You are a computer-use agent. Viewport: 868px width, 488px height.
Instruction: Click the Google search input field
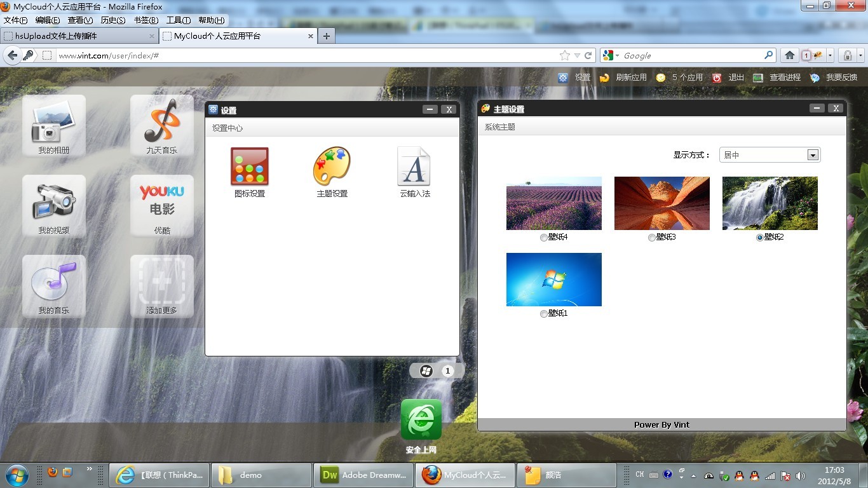pos(691,55)
